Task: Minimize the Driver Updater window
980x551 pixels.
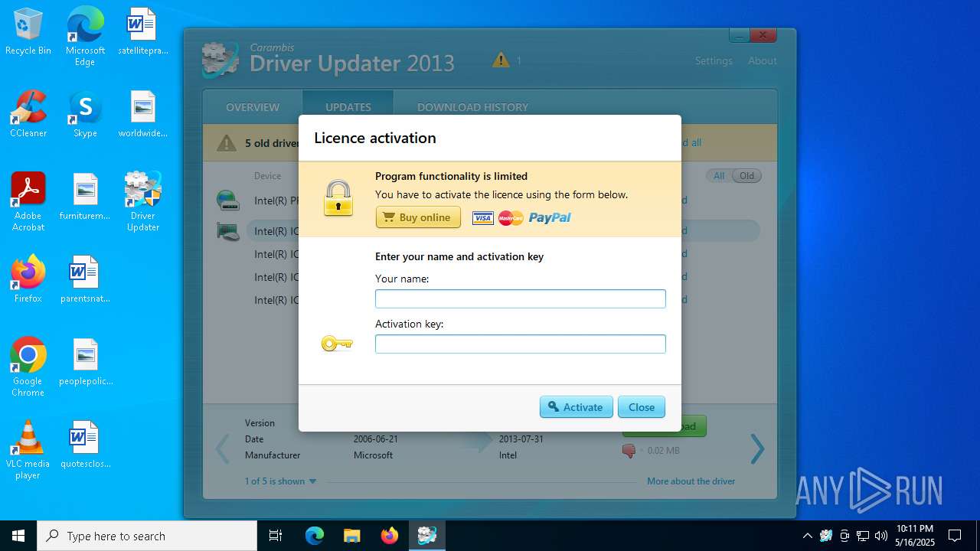Action: (739, 35)
